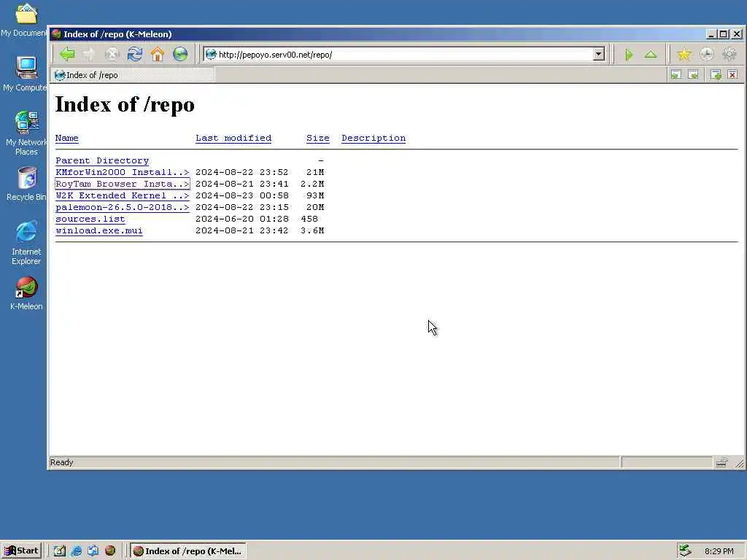Open History via the clock icon

click(706, 54)
